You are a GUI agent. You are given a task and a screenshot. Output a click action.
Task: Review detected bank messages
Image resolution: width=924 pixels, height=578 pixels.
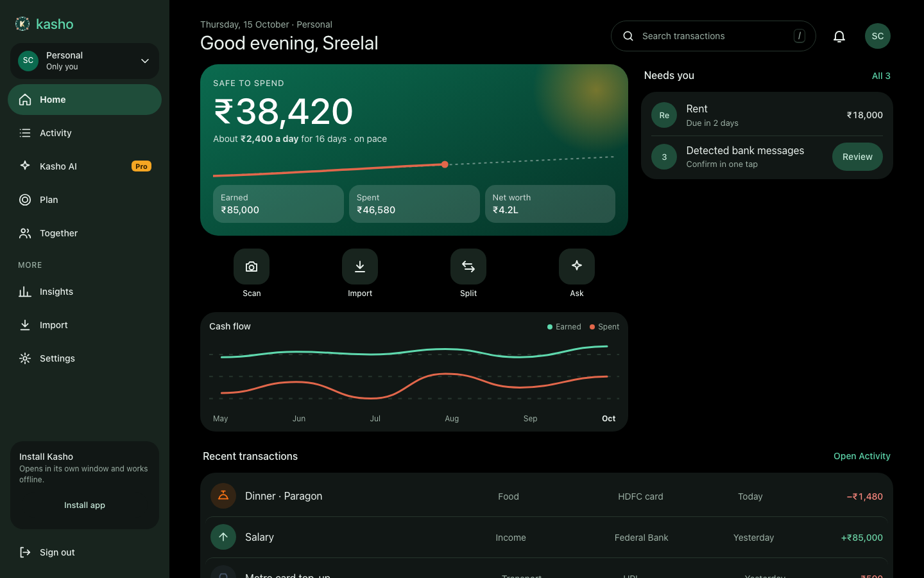tap(857, 157)
